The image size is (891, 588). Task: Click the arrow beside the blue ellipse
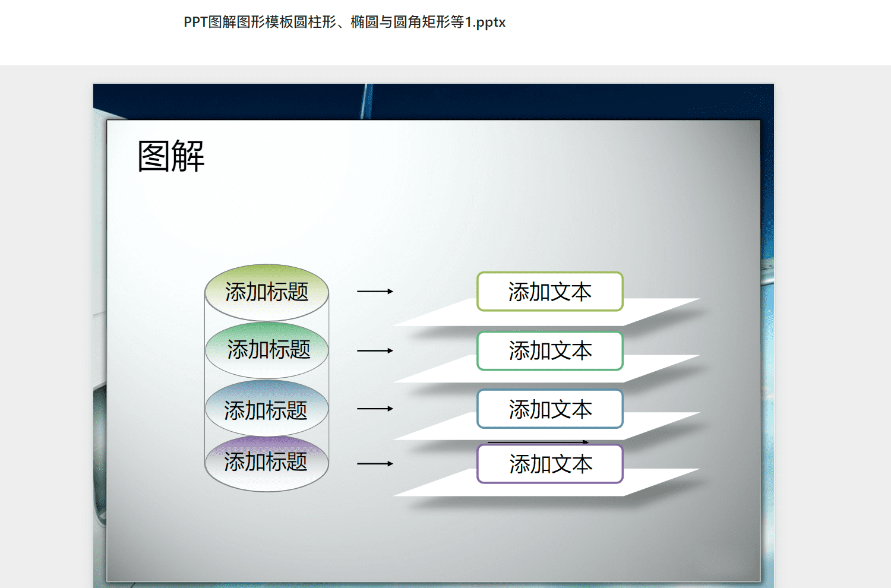(375, 409)
